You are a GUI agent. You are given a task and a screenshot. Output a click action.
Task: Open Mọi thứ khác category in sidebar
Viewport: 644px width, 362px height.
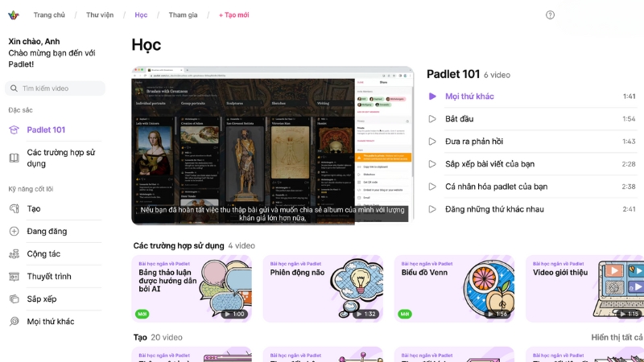[51, 321]
